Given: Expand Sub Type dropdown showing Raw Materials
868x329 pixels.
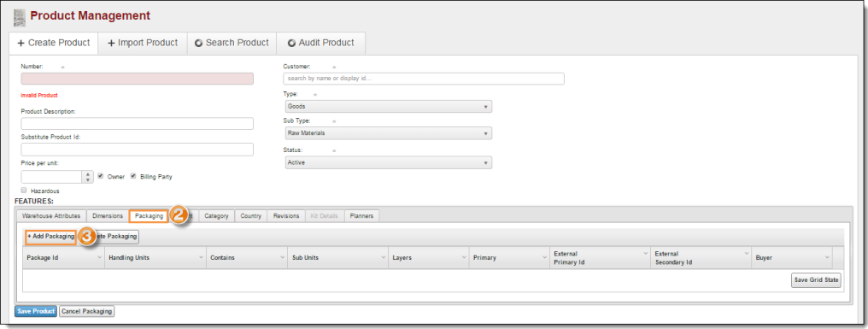Looking at the screenshot, I should pos(388,133).
